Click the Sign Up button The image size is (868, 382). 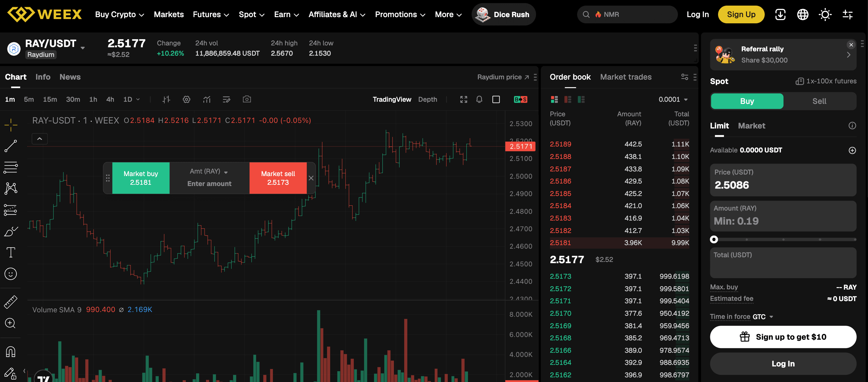tap(741, 15)
